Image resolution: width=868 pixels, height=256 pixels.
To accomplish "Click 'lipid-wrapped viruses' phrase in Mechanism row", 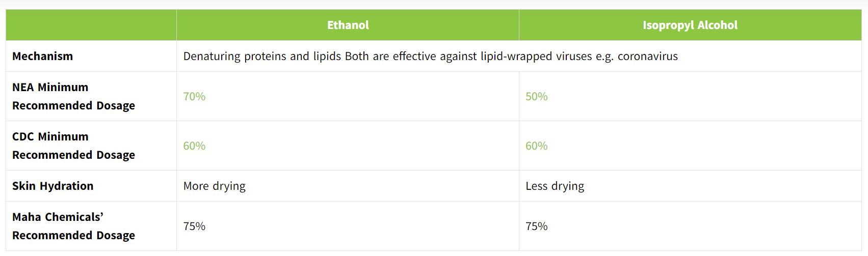I will click(x=536, y=56).
